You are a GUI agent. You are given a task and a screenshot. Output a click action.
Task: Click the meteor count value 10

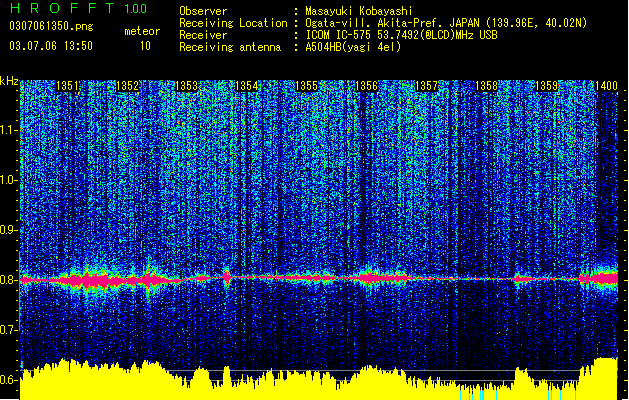click(x=145, y=46)
